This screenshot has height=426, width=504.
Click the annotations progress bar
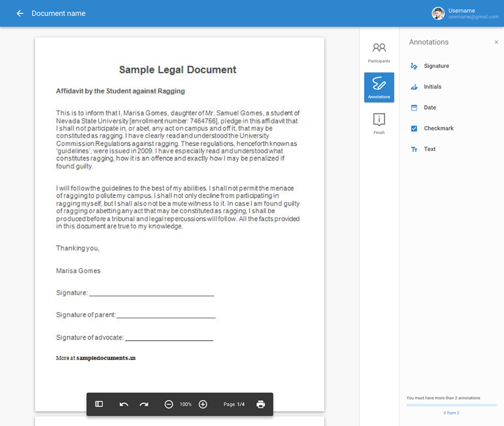coord(451,405)
